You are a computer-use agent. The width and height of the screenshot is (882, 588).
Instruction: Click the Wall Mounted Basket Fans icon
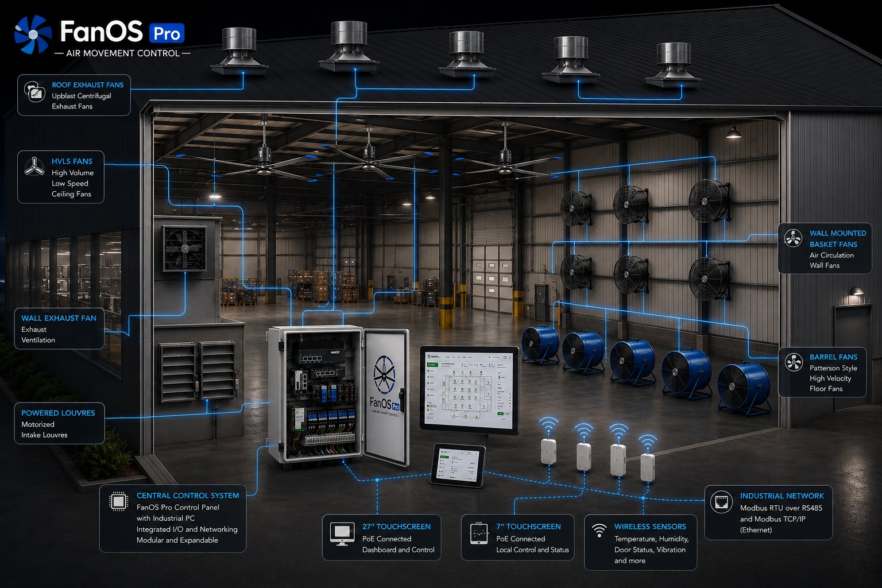(793, 238)
